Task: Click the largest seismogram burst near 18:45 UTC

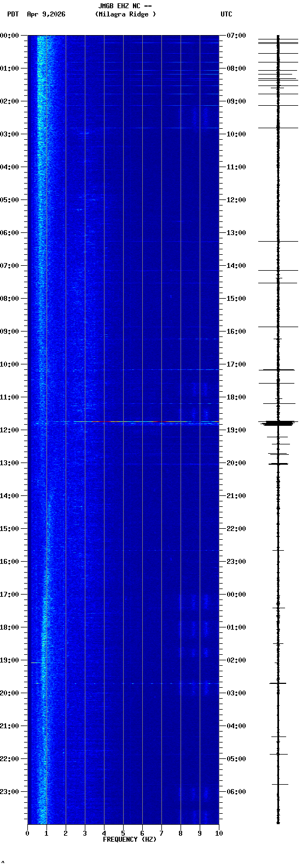Action: (x=278, y=423)
